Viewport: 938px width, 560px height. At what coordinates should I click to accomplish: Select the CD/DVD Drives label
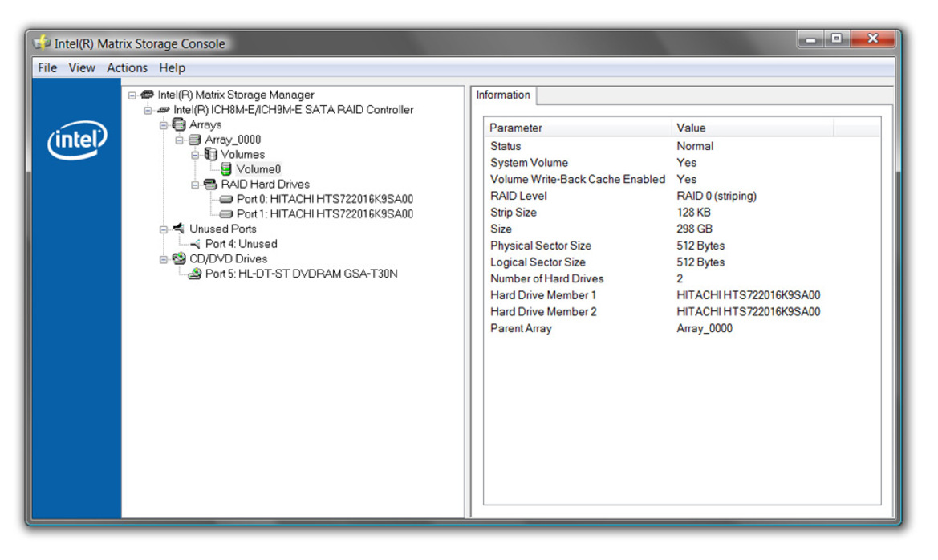coord(228,258)
